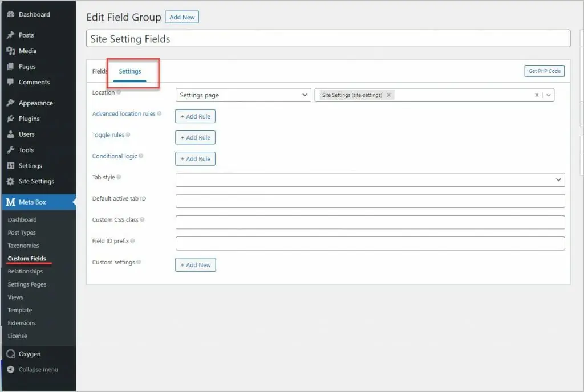Expand the Site Settings selection dropdown chevron

[x=548, y=95]
